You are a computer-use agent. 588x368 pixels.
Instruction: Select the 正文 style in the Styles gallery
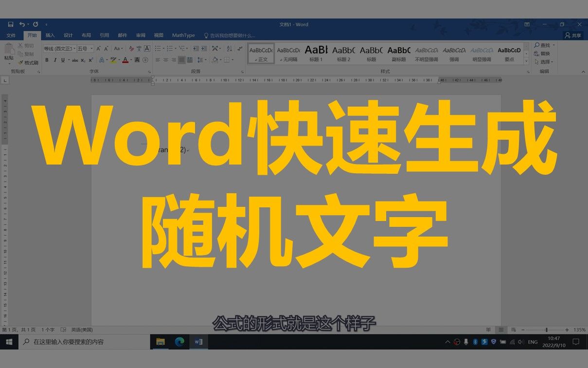click(x=260, y=54)
